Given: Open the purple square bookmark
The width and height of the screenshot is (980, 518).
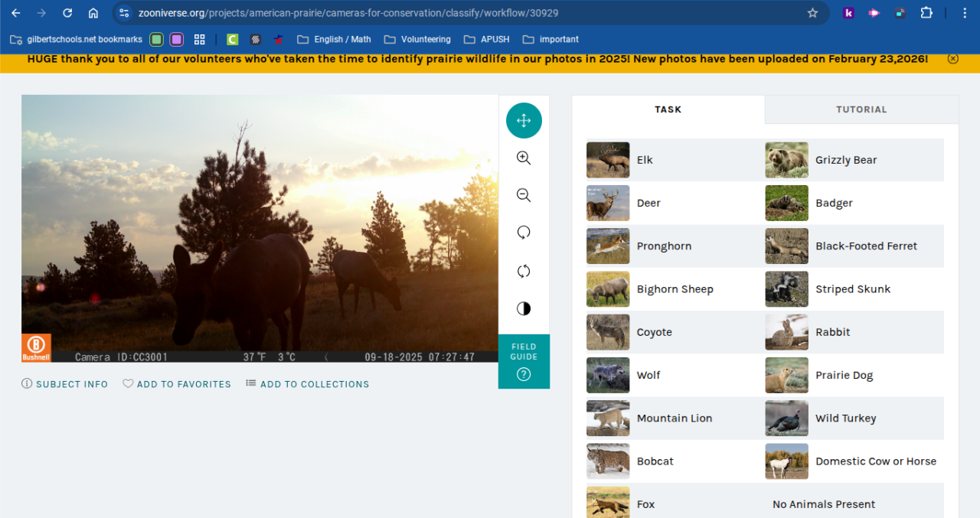Looking at the screenshot, I should pos(177,39).
